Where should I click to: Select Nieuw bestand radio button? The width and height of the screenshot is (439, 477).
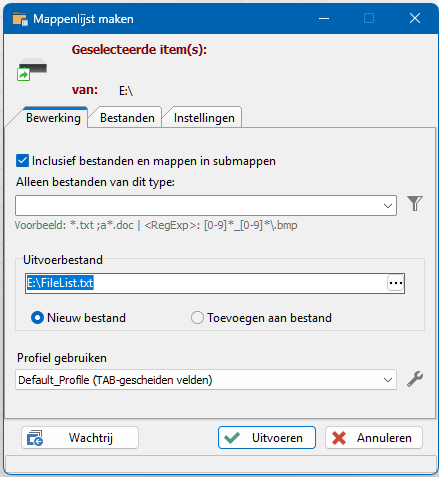tap(37, 318)
